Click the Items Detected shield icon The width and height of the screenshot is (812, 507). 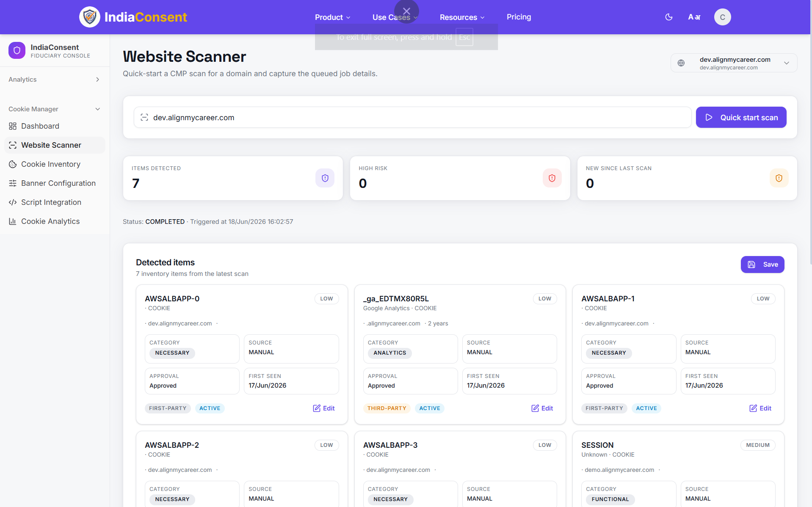[x=325, y=178]
